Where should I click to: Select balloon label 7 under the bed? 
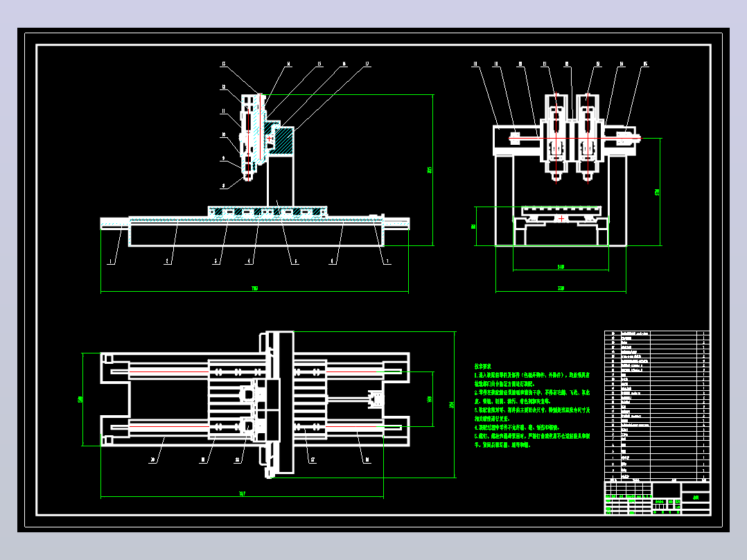(387, 262)
